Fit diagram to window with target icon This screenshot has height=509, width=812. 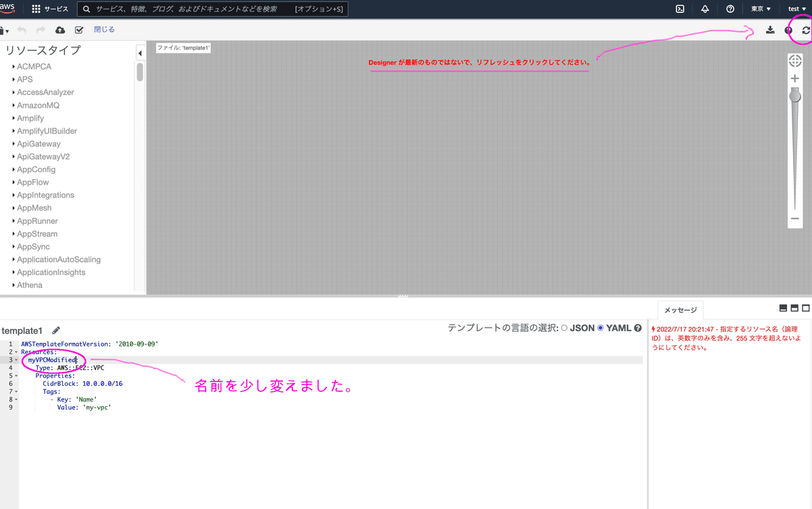(x=795, y=61)
